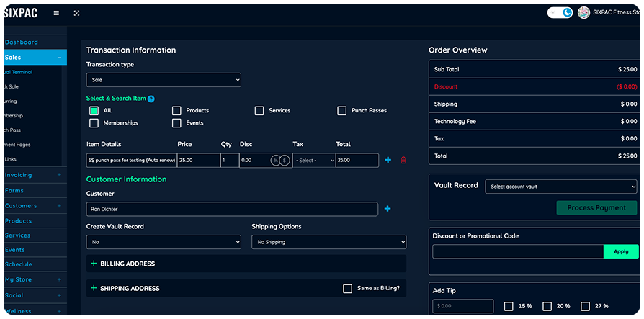Image resolution: width=644 pixels, height=319 pixels.
Task: Select the 20 % tip checkbox
Action: point(547,306)
